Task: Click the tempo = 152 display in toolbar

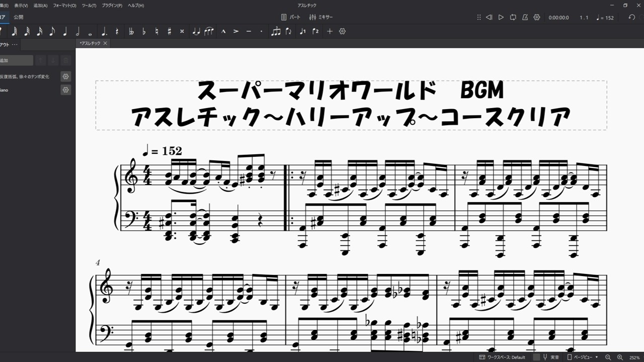Action: (605, 18)
